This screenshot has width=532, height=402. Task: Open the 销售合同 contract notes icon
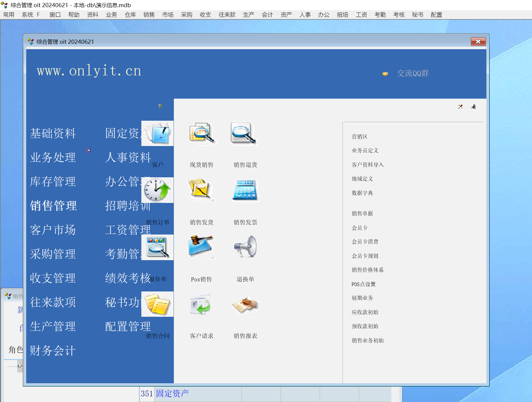pyautogui.click(x=157, y=304)
